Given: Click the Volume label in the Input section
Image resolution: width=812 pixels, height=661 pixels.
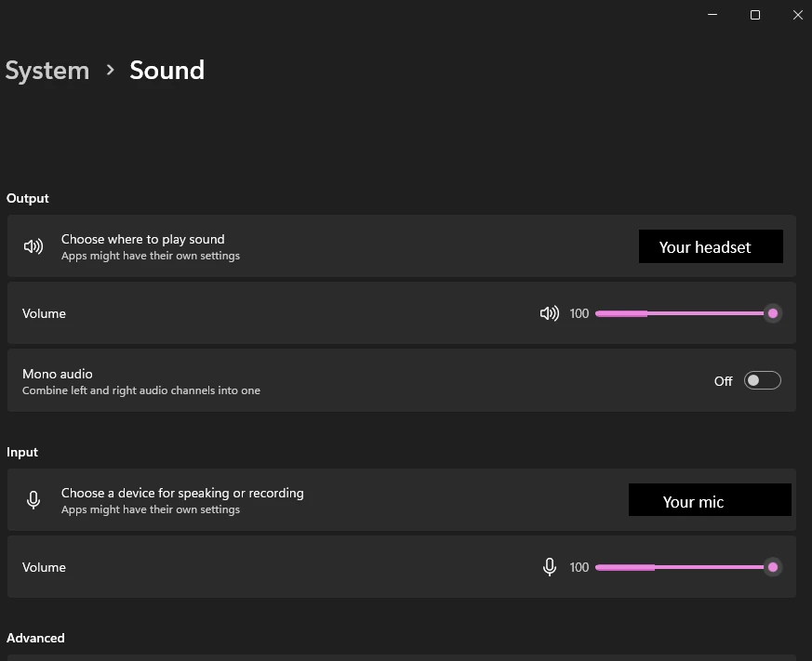Looking at the screenshot, I should click(x=44, y=567).
